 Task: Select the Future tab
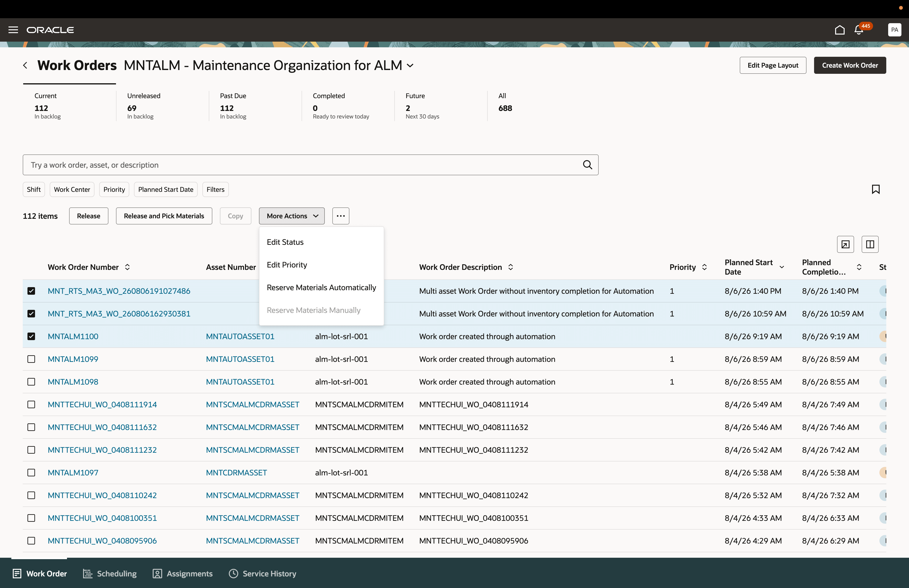(441, 106)
